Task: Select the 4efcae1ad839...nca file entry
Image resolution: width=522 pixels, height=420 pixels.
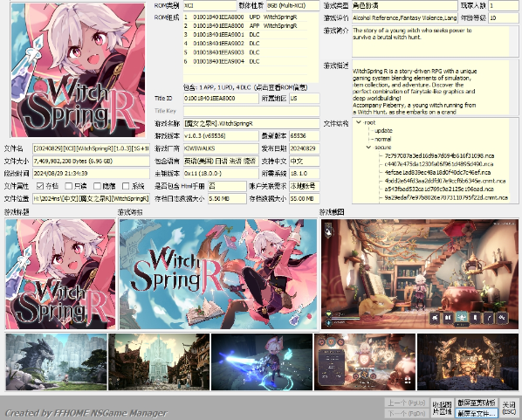Action: click(437, 172)
